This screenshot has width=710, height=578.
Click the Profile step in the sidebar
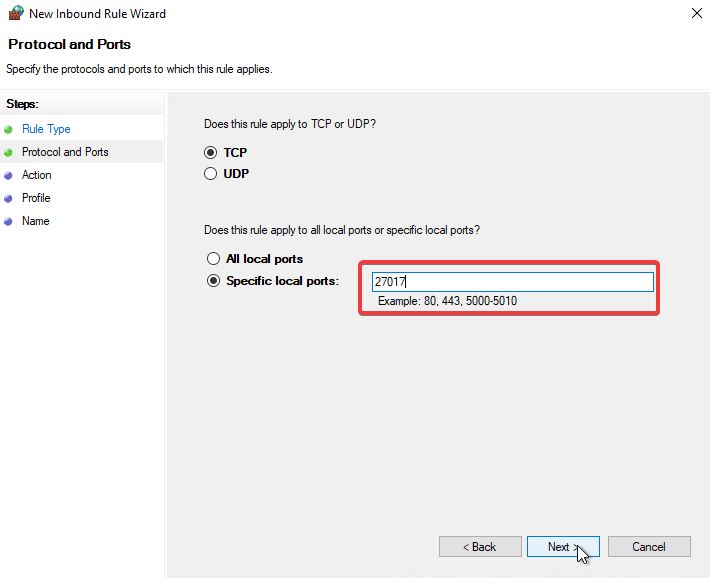coord(36,198)
